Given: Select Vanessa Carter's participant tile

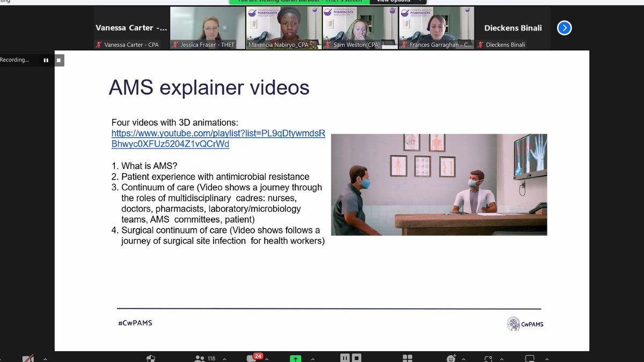Looking at the screenshot, I should point(131,28).
